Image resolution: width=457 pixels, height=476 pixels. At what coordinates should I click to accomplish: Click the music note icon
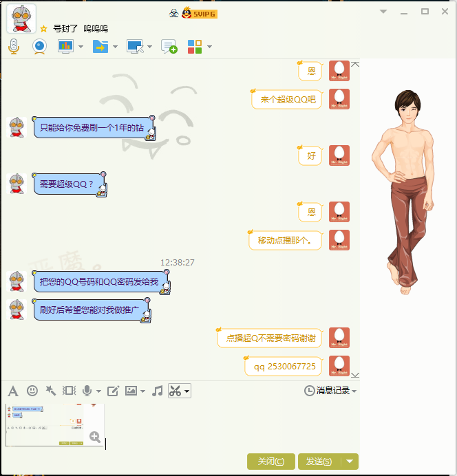click(x=158, y=391)
